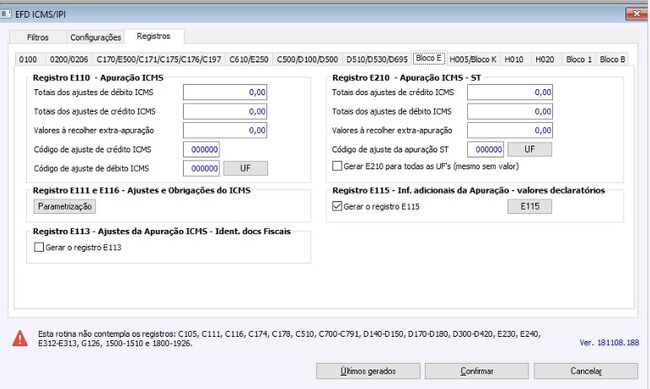The height and width of the screenshot is (389, 650).
Task: Click E110 Valores à recolher extra-apuração field
Action: (225, 130)
